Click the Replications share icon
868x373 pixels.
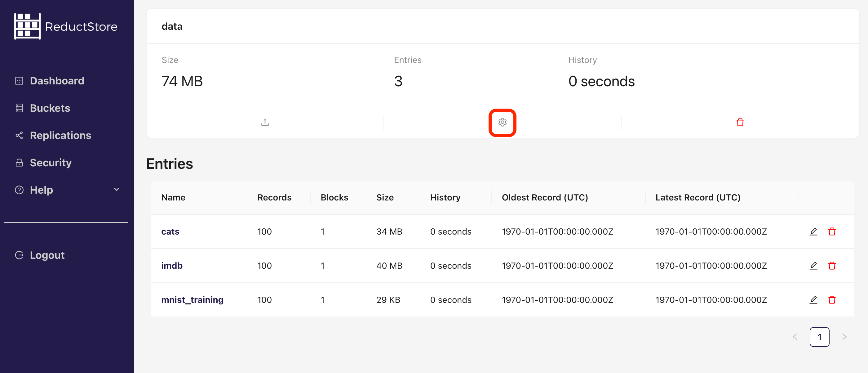pyautogui.click(x=19, y=135)
